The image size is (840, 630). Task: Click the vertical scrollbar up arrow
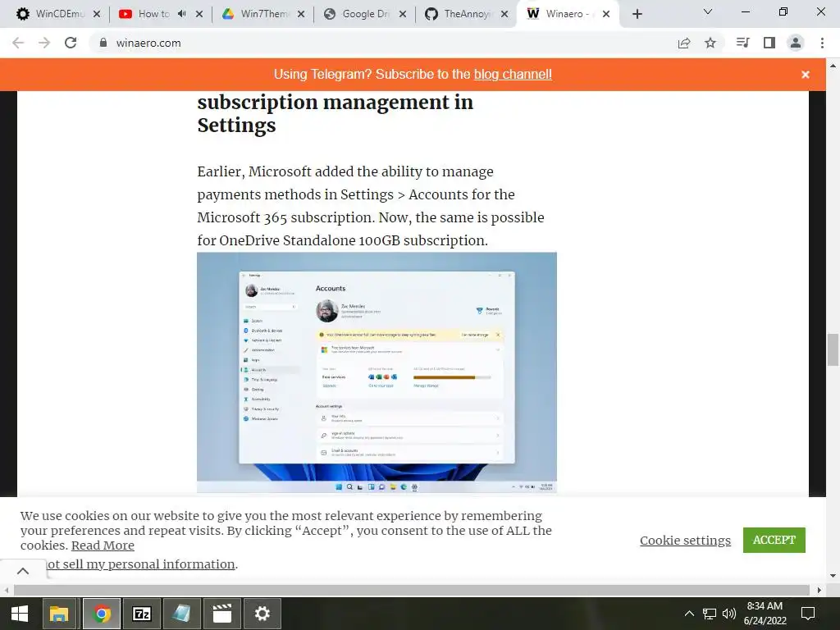click(833, 66)
